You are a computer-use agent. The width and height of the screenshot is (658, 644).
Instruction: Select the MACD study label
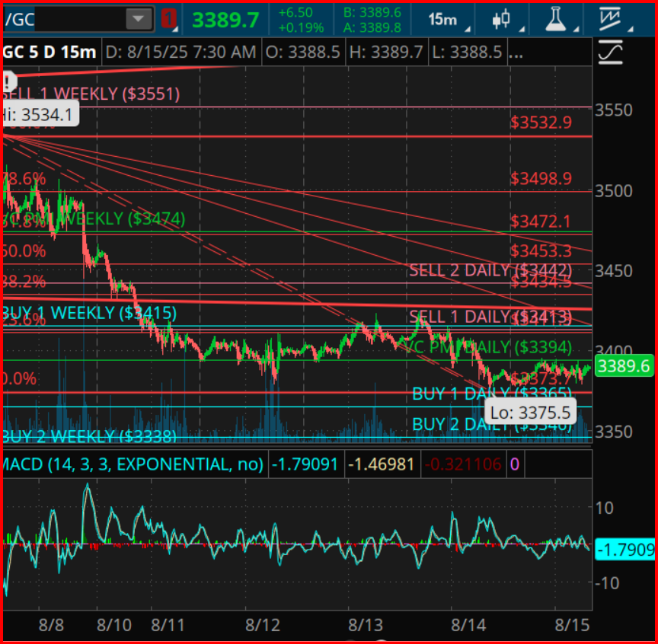pos(132,464)
